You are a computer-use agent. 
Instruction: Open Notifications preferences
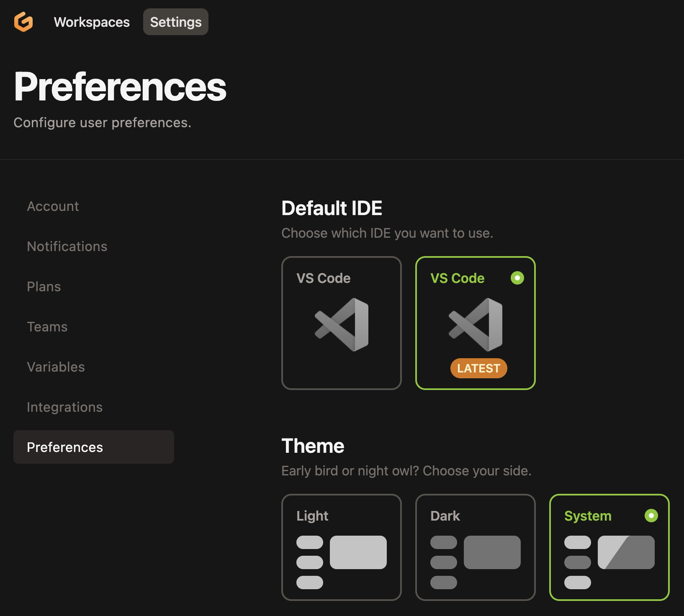[67, 246]
